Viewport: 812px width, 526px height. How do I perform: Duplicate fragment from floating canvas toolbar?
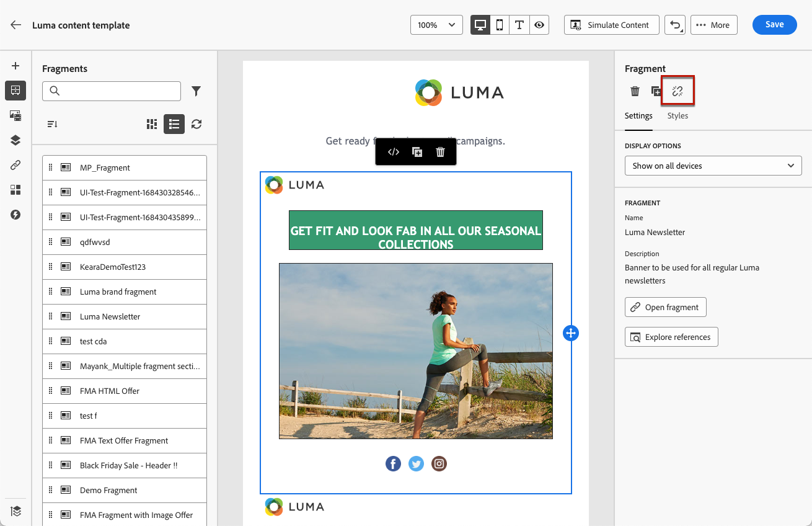point(417,152)
